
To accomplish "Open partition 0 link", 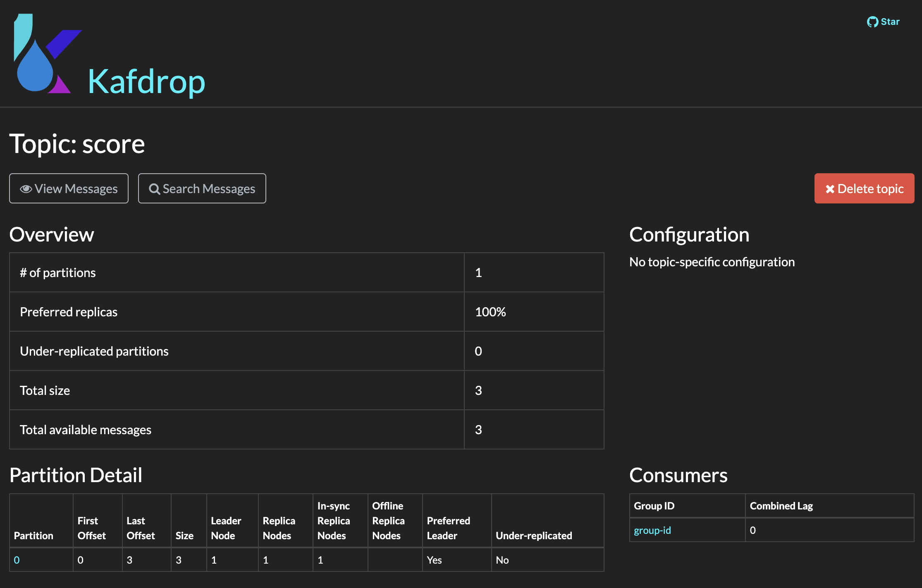I will point(17,560).
